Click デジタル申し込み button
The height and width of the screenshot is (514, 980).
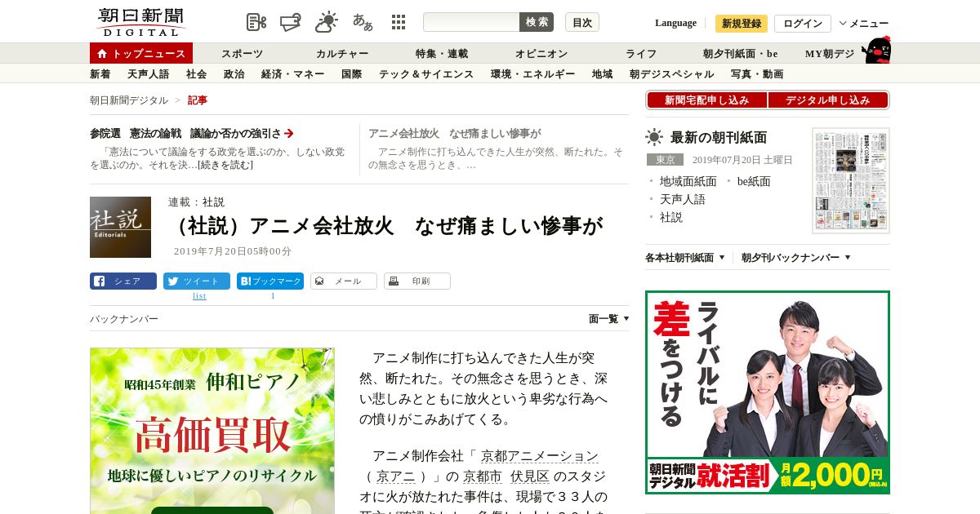coord(828,100)
